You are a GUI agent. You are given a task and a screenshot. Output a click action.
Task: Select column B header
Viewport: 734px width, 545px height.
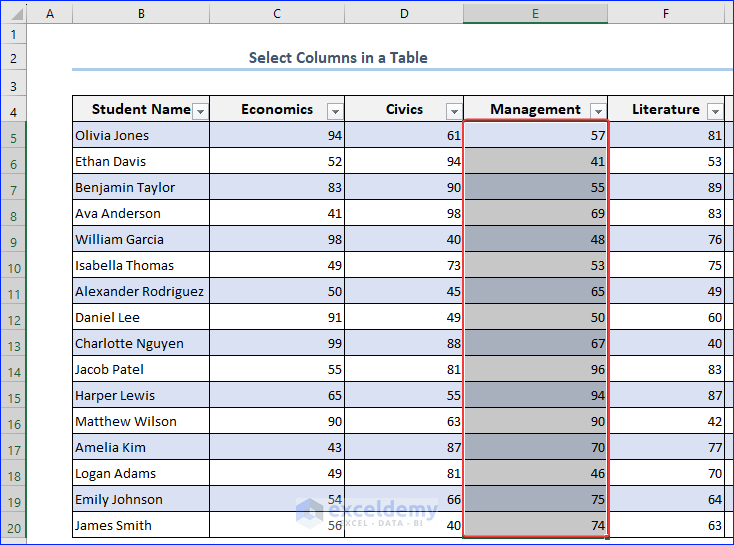pyautogui.click(x=141, y=14)
